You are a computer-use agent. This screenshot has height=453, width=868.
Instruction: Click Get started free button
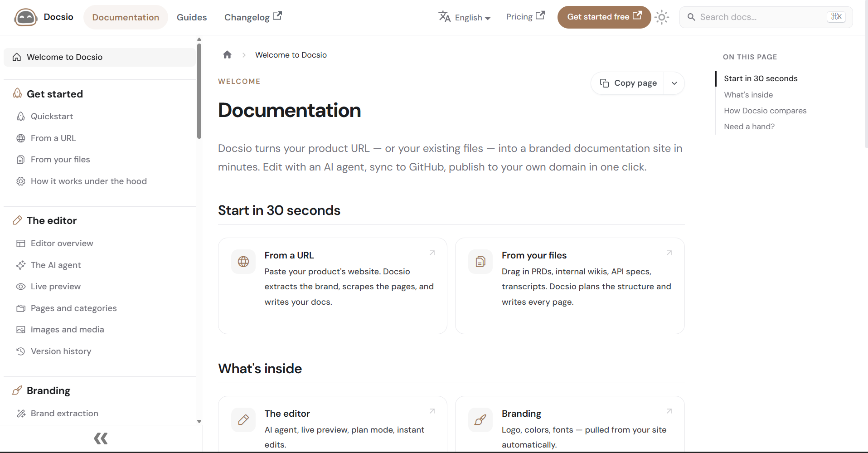(604, 17)
